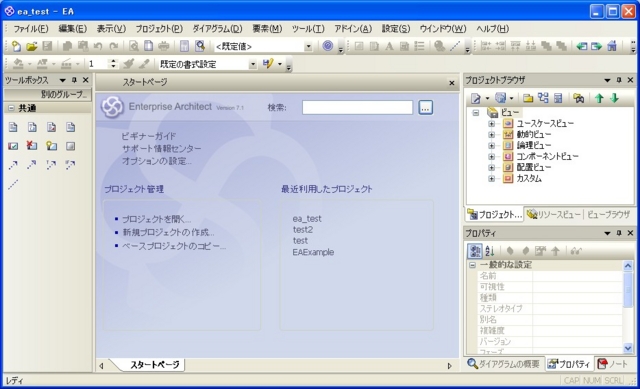The image size is (640, 389).
Task: Click the round blue help target icon
Action: click(x=327, y=46)
